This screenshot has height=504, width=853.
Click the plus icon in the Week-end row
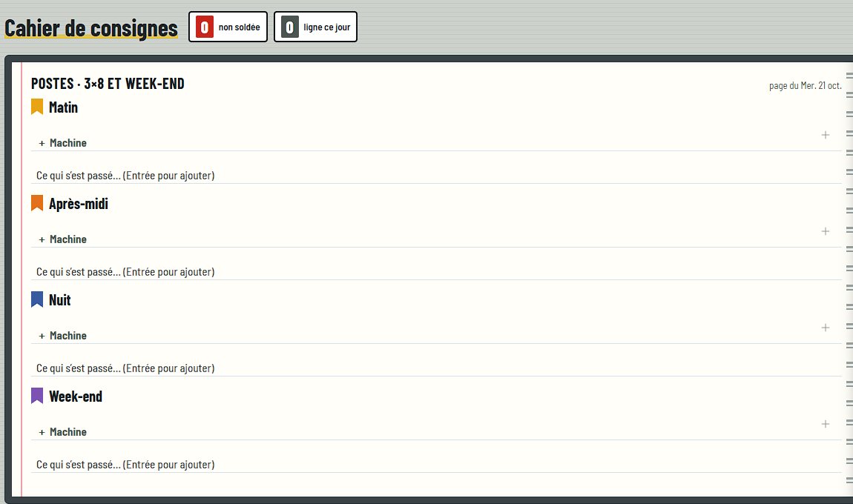click(826, 423)
